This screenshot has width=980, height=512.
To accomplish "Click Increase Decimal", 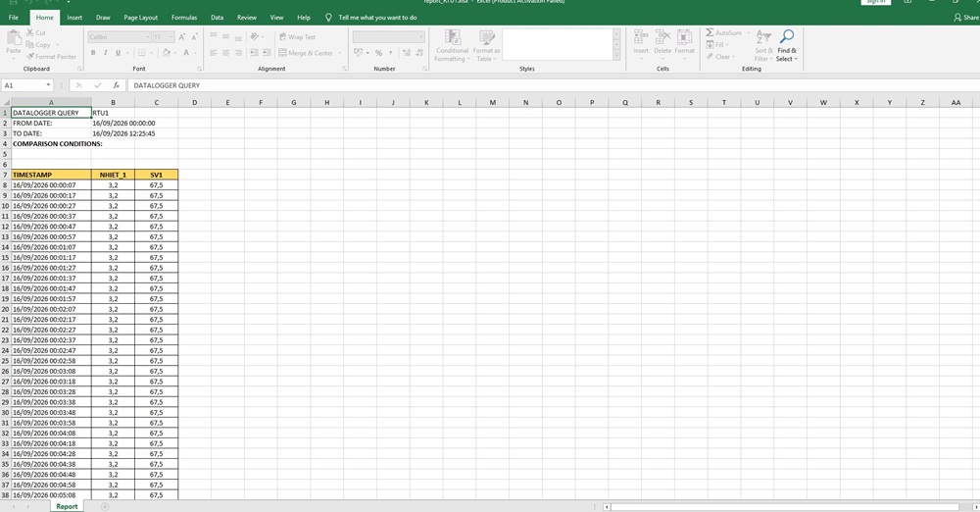I will click(x=407, y=53).
